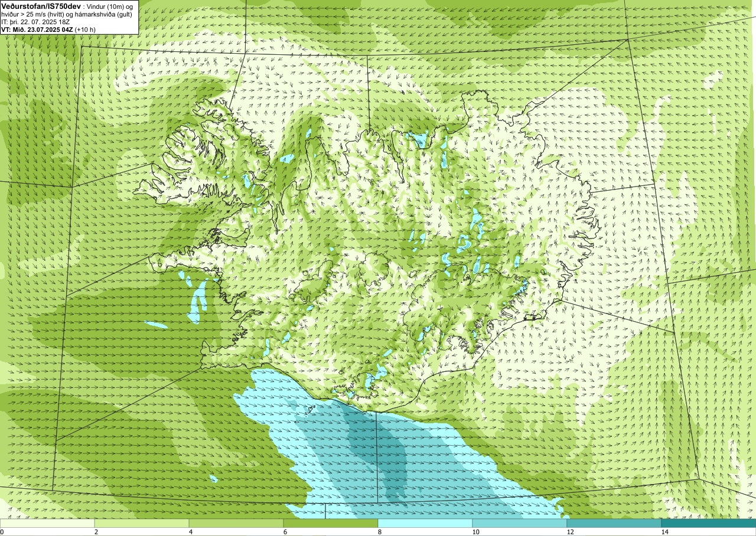Click the 'VT: Mið. 23.07.2025 04Z' valid time
Screen dimensions: 756x536
pyautogui.click(x=37, y=30)
